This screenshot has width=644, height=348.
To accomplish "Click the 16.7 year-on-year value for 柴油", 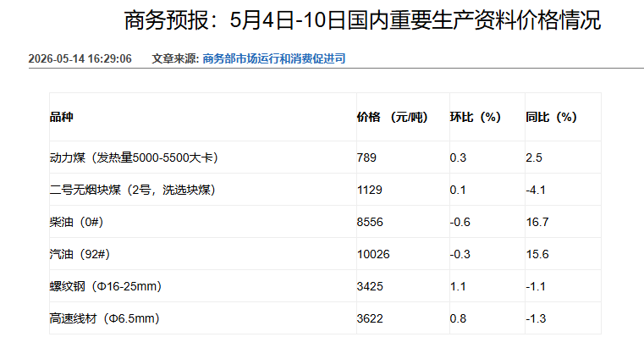I will point(537,222).
